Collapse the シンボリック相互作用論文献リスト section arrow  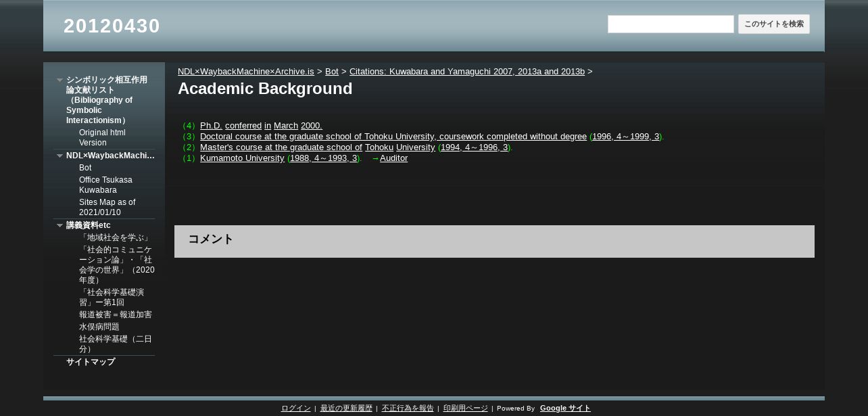click(x=59, y=80)
